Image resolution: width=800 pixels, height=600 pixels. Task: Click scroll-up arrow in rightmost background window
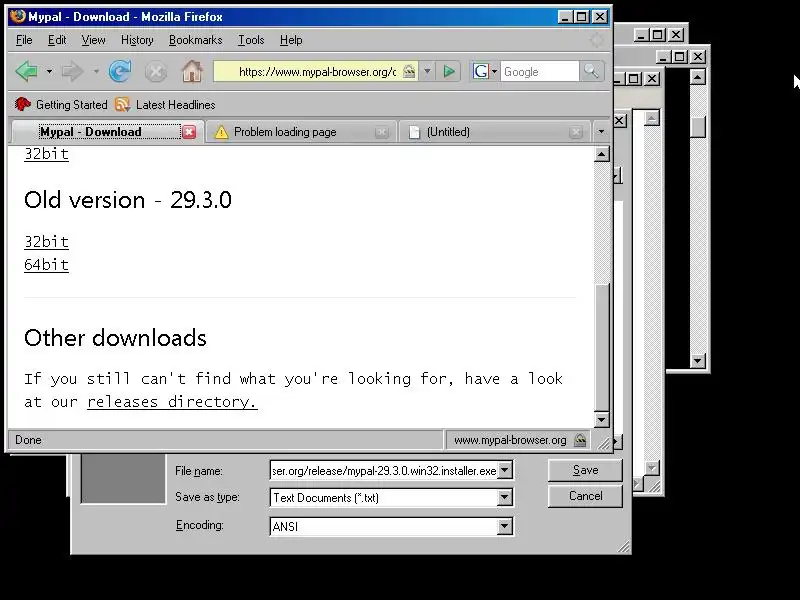698,77
